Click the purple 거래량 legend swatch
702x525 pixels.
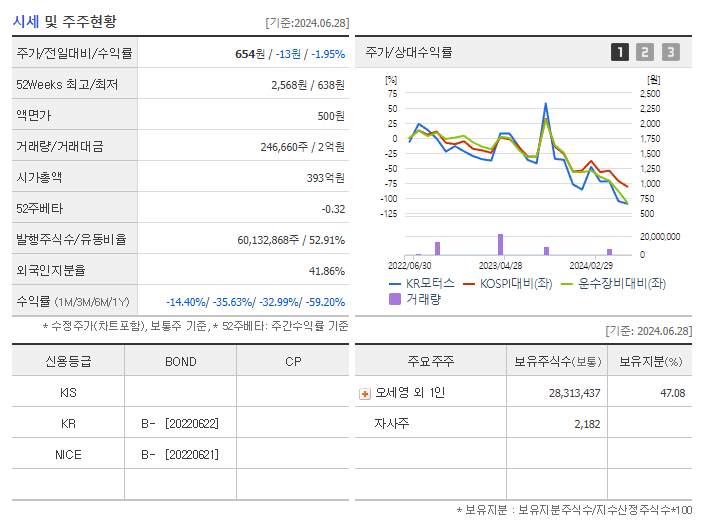point(395,299)
